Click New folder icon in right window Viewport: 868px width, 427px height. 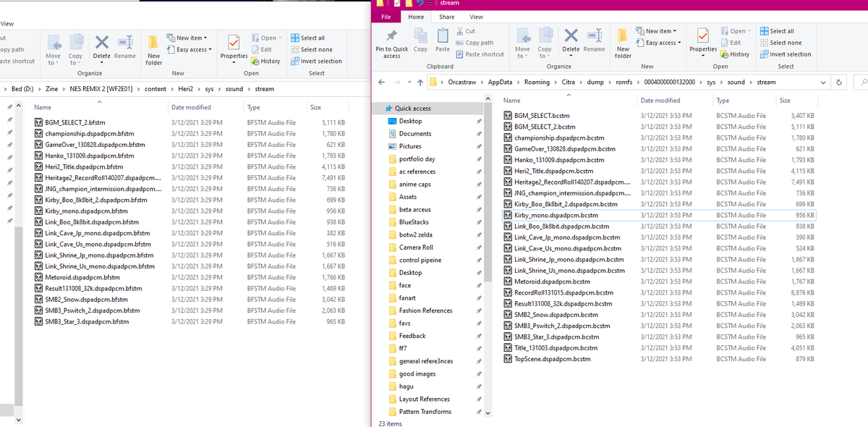(x=623, y=44)
